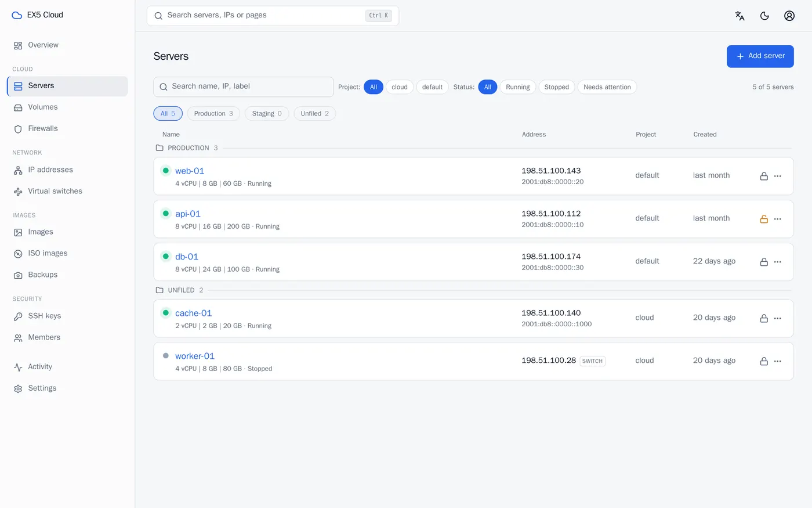Open SSH keys in the sidebar

point(67,316)
